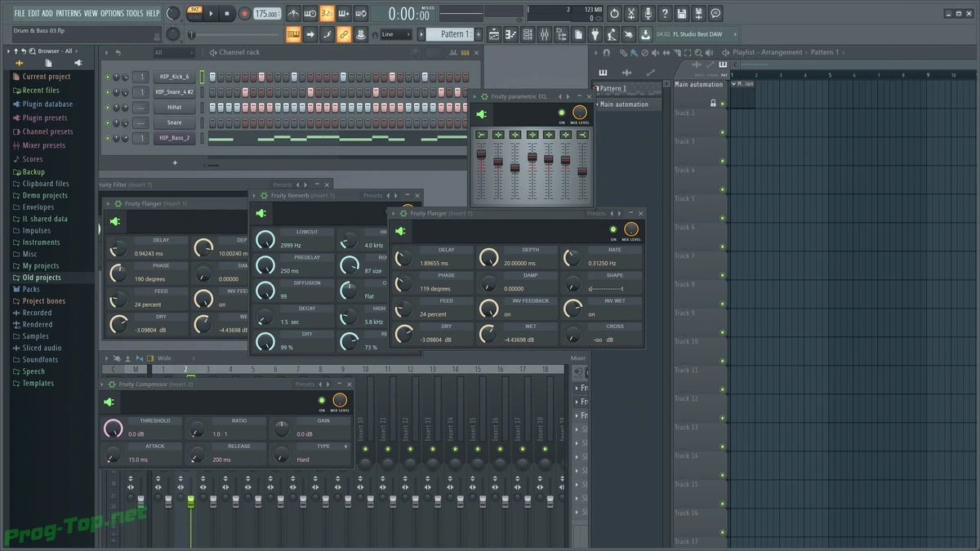Toggle the PAT/SONG mode switch
980x551 pixels.
194,13
